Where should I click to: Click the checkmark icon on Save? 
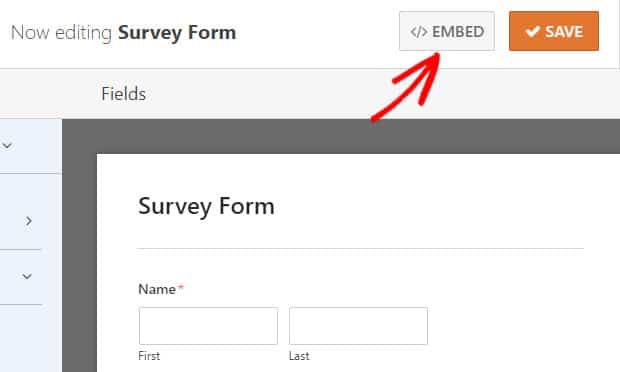(533, 31)
